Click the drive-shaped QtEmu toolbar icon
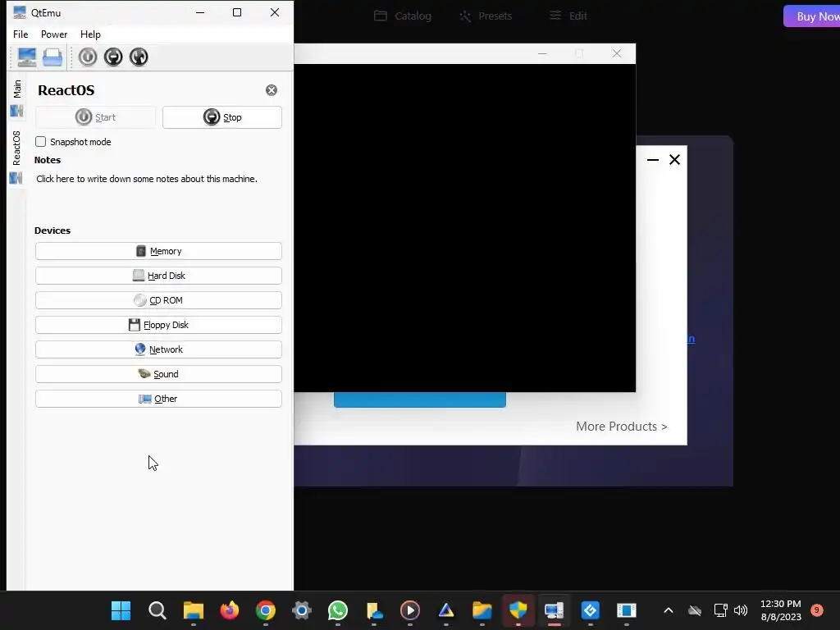Viewport: 840px width, 630px height. [x=52, y=57]
